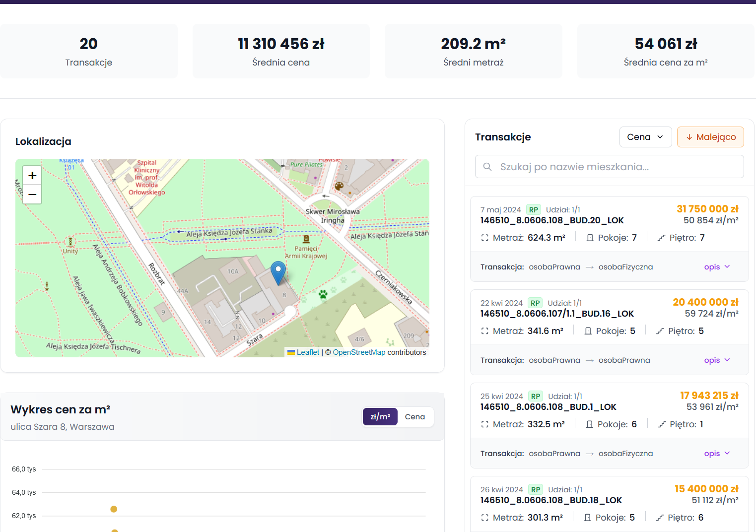Click the Pamięci Armii Krajowej monument icon

[306, 239]
